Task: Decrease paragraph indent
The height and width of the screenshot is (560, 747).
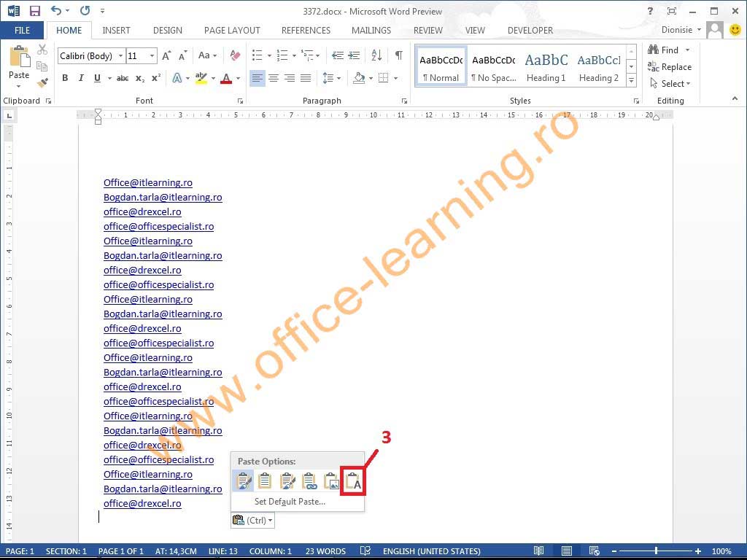Action: (338, 55)
